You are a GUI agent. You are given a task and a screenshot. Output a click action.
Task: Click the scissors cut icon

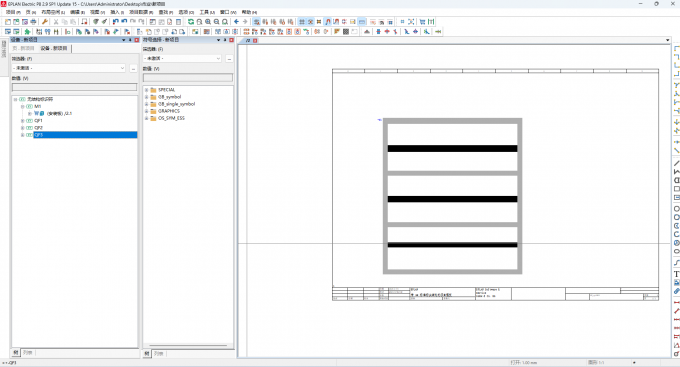56,22
